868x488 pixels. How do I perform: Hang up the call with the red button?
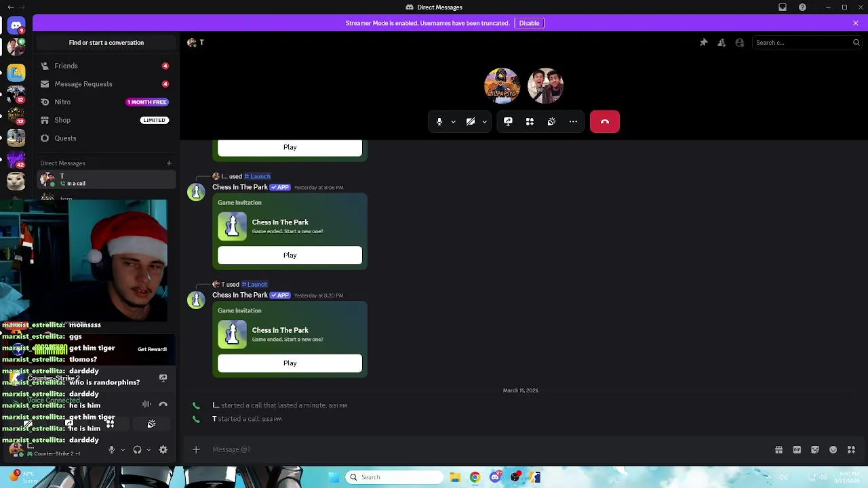click(x=605, y=122)
